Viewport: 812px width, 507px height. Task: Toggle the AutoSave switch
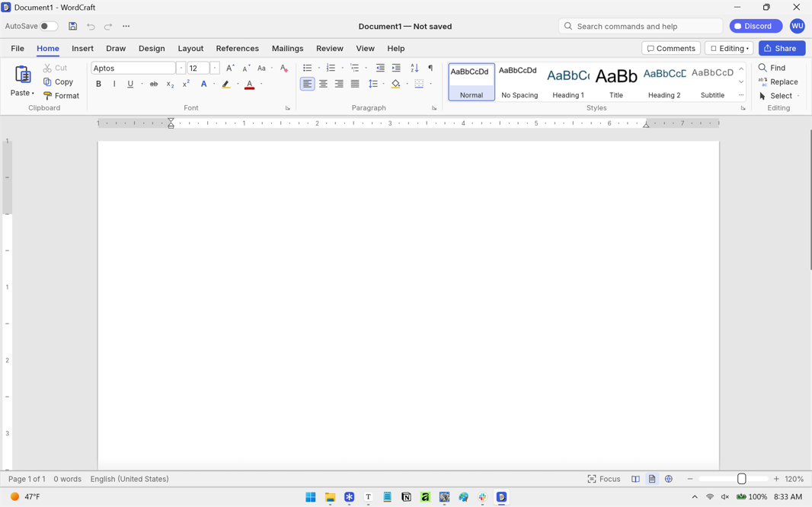(49, 26)
